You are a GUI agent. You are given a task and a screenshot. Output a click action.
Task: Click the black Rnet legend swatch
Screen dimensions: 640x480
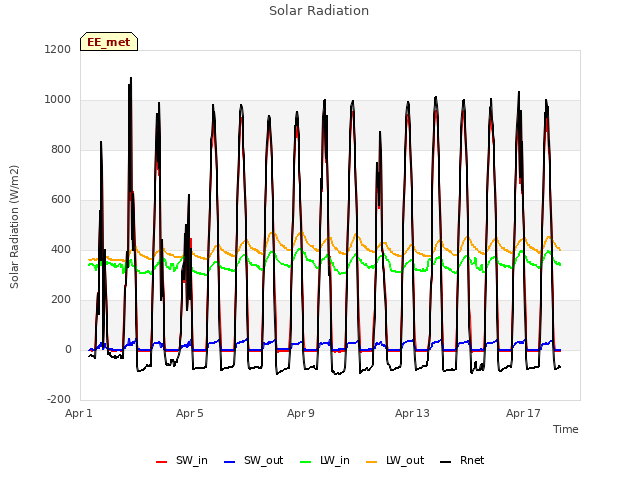pos(446,462)
